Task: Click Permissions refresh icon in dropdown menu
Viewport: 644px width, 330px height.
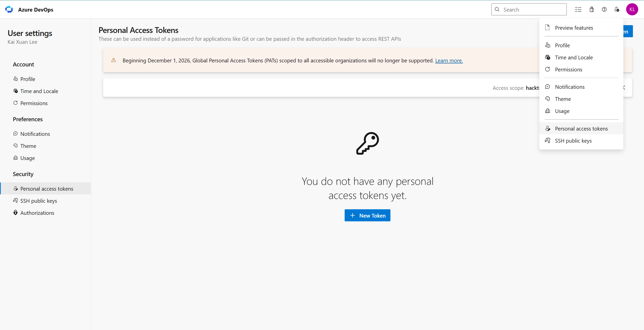Action: click(547, 69)
